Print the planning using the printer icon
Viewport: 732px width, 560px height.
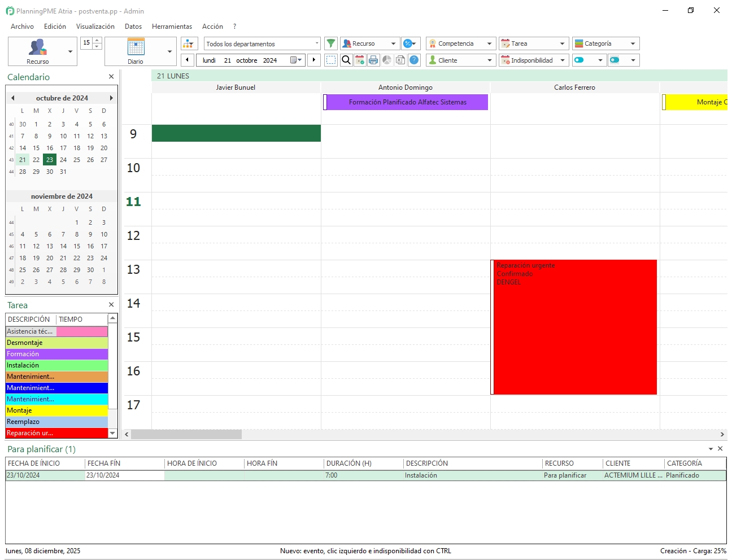373,60
